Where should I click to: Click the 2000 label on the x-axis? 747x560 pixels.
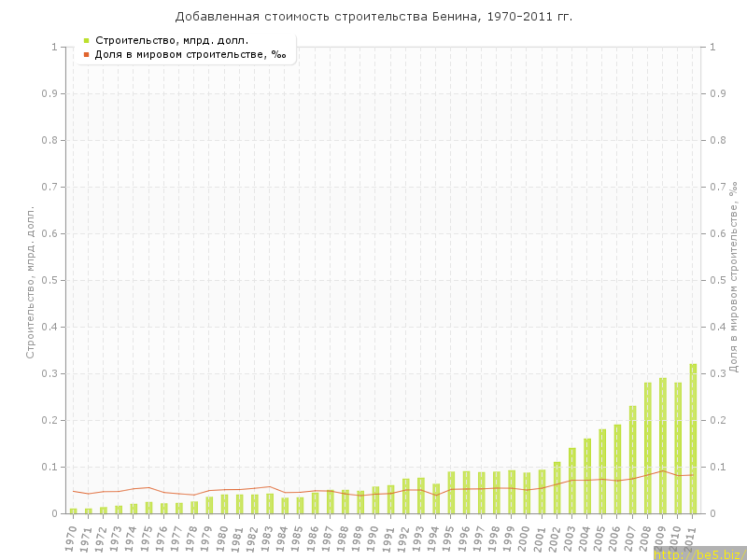click(526, 537)
